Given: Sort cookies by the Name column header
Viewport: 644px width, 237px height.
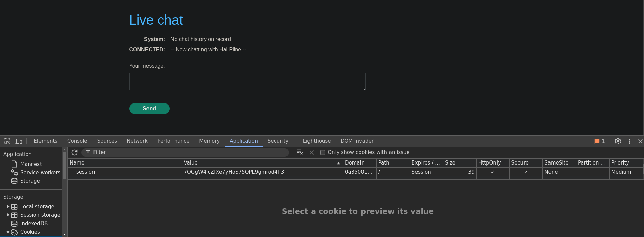Looking at the screenshot, I should [124, 163].
